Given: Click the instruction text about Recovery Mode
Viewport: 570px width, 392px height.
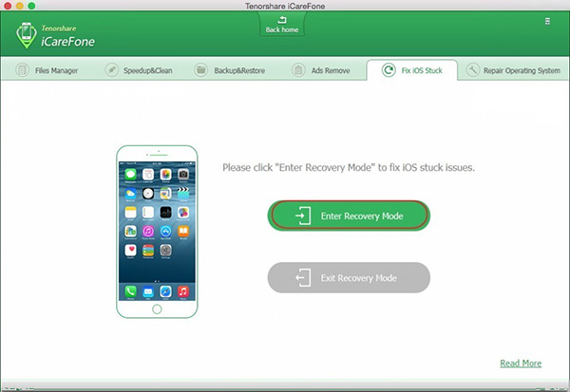Looking at the screenshot, I should coord(349,167).
